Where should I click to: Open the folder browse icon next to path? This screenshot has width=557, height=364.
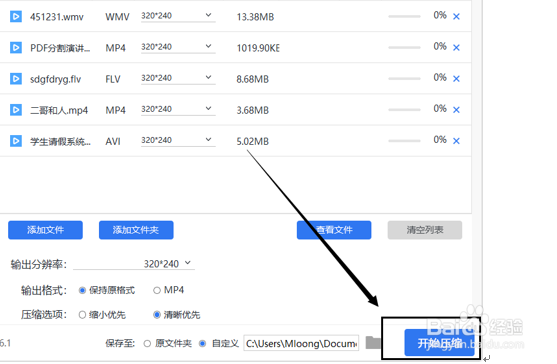coord(373,343)
